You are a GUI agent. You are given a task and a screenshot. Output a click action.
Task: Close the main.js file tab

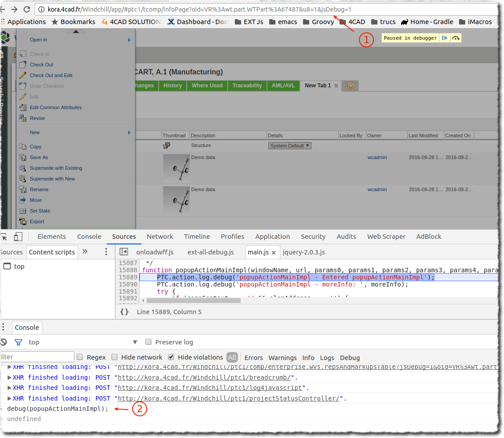pyautogui.click(x=274, y=253)
